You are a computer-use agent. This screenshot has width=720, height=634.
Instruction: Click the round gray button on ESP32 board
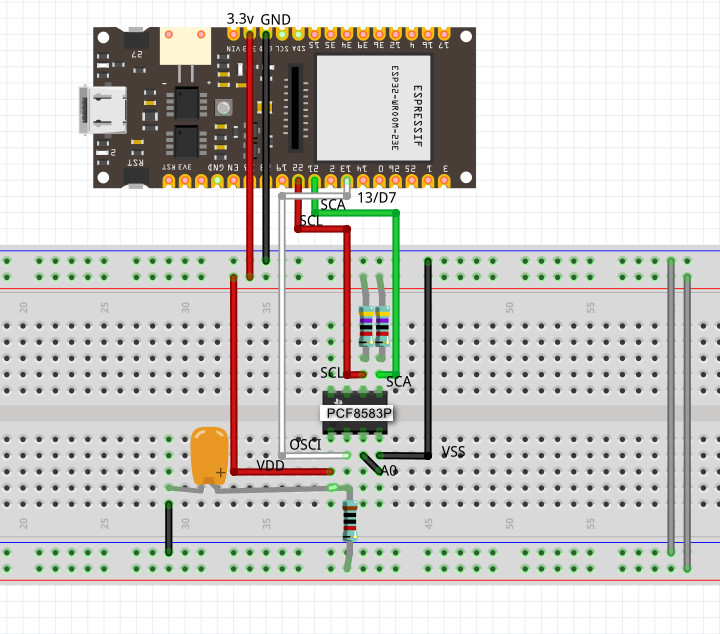pos(224,108)
